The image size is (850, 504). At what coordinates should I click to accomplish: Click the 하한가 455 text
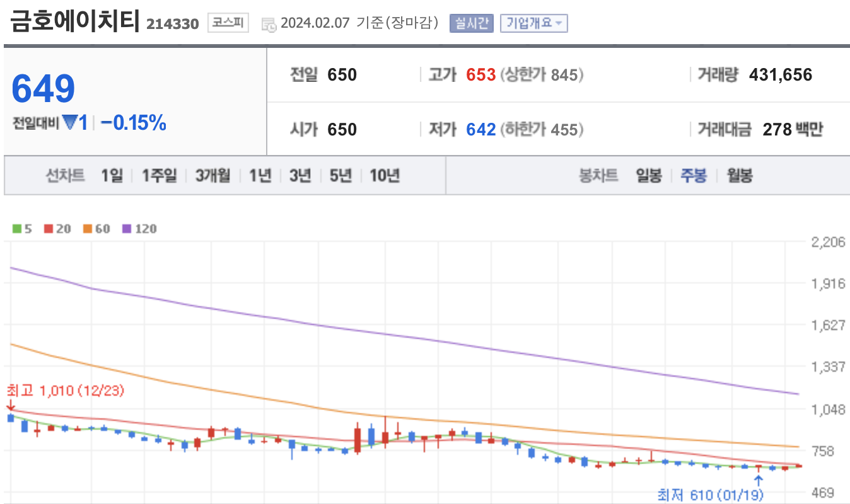tap(542, 130)
